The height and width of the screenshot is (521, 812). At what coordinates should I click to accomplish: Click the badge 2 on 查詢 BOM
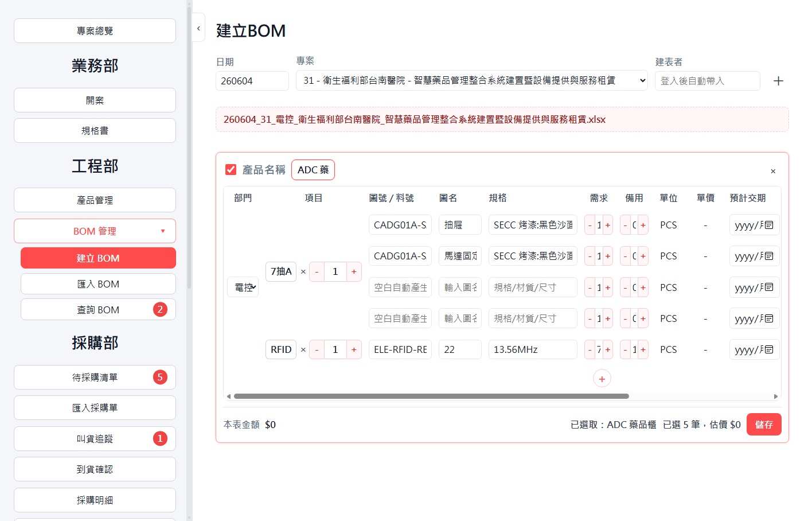pos(160,309)
